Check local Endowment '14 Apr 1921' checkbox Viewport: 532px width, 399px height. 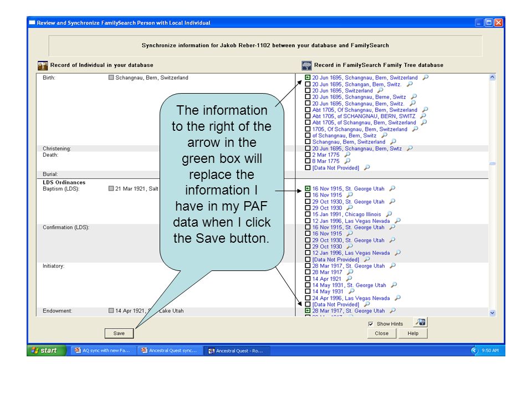pyautogui.click(x=111, y=310)
